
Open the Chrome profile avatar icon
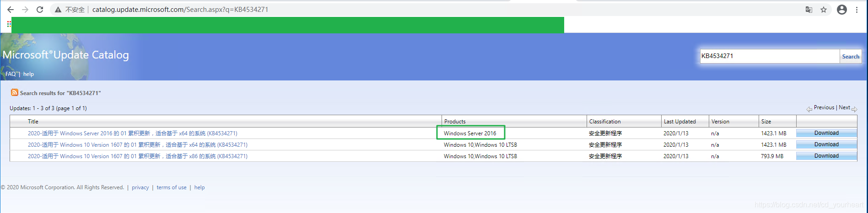click(x=842, y=10)
